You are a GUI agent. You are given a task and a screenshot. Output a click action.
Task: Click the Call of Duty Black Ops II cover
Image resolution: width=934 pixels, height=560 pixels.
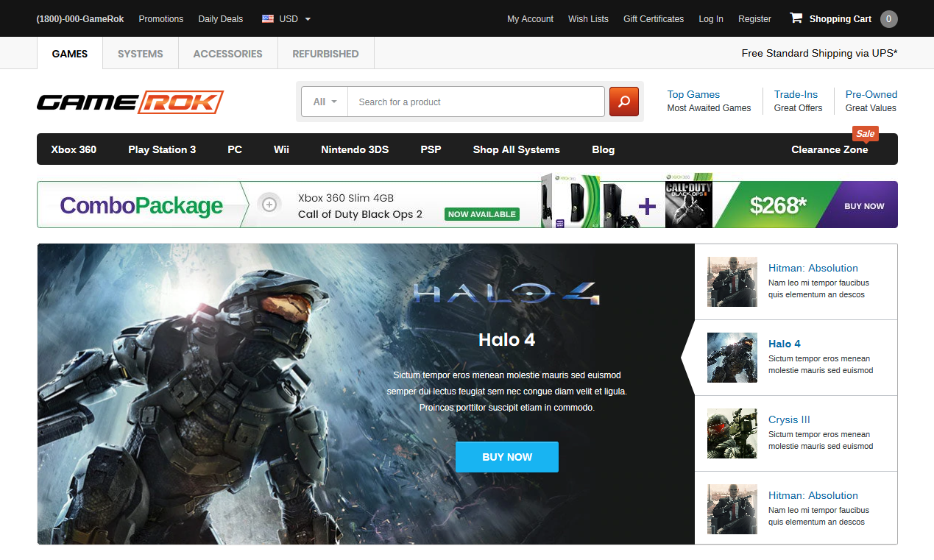tap(689, 201)
